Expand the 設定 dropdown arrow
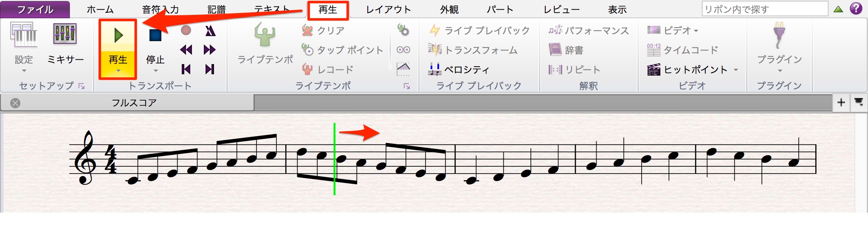The image size is (868, 230). tap(24, 71)
